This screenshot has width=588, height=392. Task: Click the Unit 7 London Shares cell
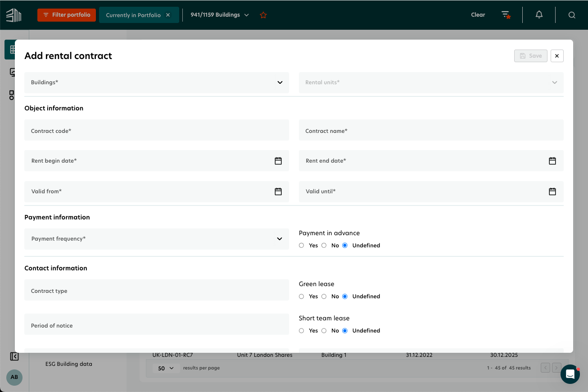point(265,356)
